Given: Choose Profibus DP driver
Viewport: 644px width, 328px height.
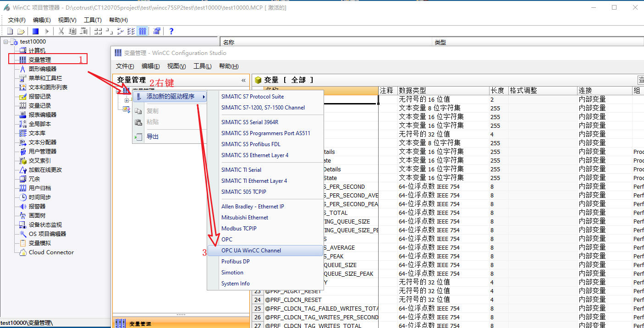Looking at the screenshot, I should pyautogui.click(x=266, y=262).
